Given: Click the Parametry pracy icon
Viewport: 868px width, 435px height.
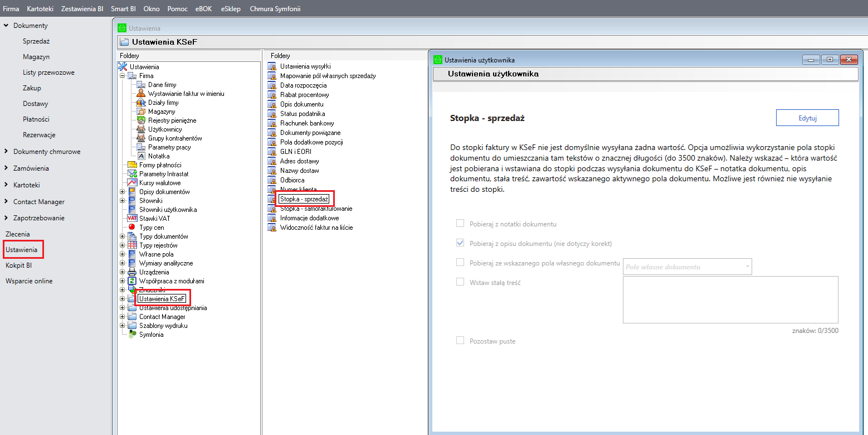Looking at the screenshot, I should tap(142, 147).
